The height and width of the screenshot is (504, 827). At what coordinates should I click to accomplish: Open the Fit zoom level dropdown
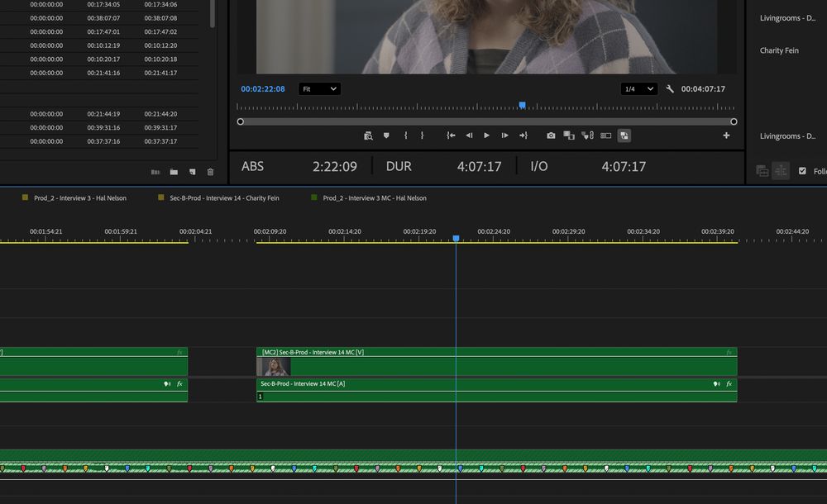pyautogui.click(x=319, y=89)
